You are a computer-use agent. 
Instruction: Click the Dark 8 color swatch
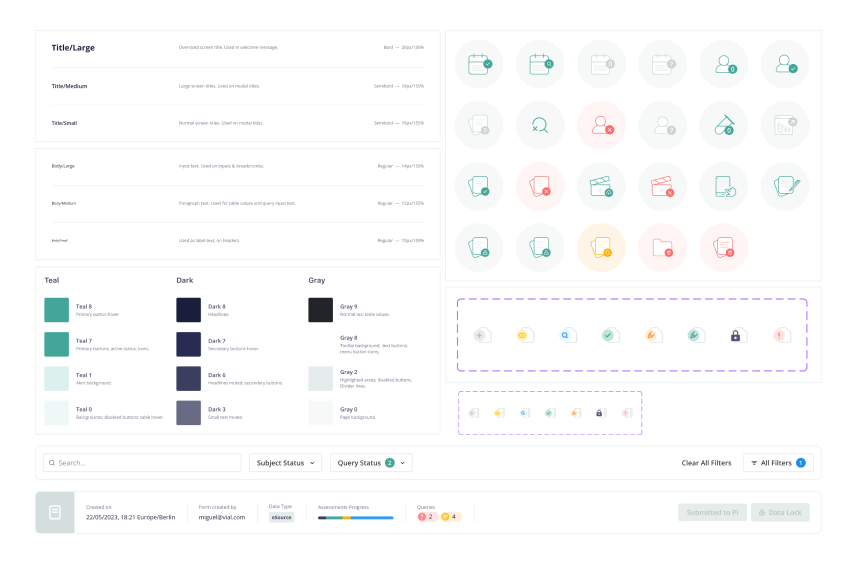click(188, 310)
